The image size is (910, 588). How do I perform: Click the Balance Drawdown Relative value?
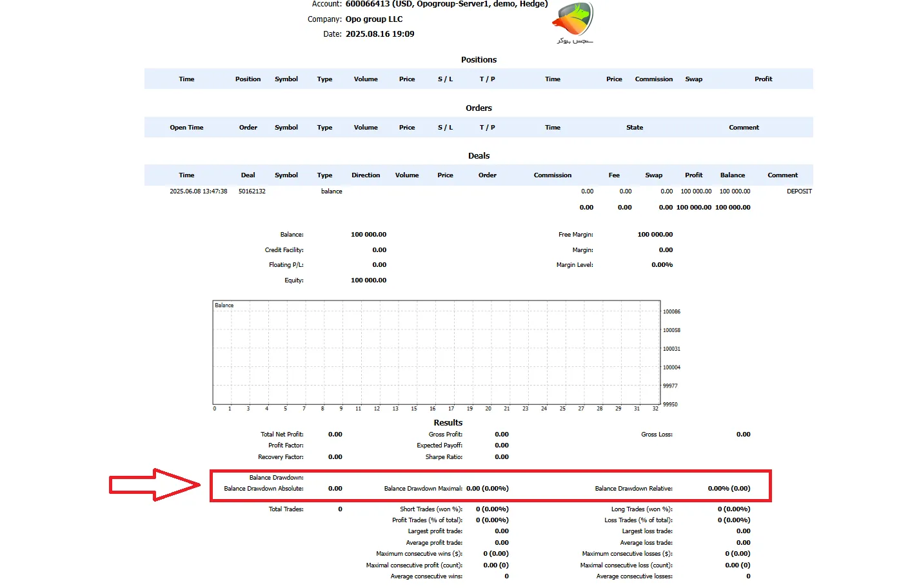pos(729,489)
